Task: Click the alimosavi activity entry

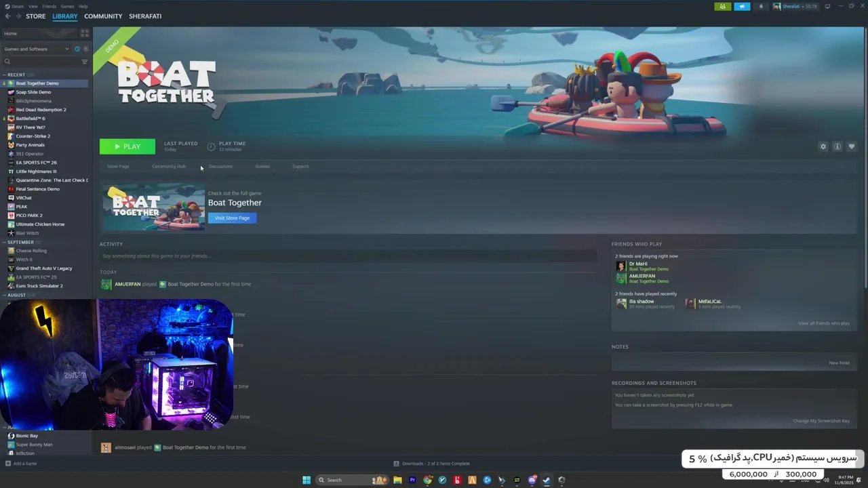Action: [x=174, y=448]
